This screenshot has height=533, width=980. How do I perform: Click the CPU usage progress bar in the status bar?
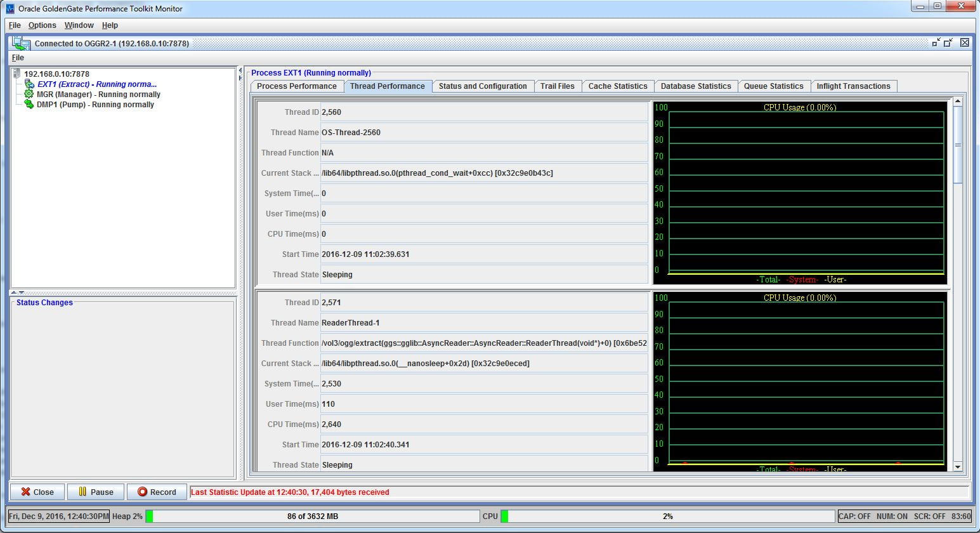pos(667,517)
